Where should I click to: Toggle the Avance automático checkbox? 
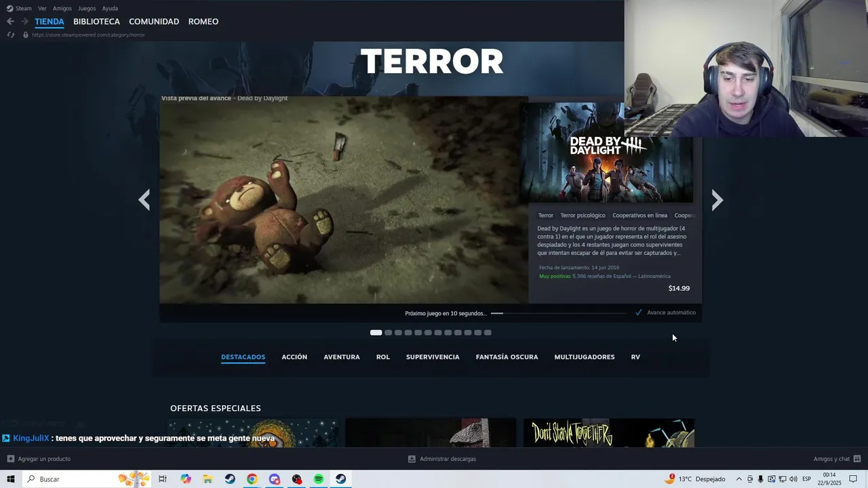pyautogui.click(x=639, y=312)
